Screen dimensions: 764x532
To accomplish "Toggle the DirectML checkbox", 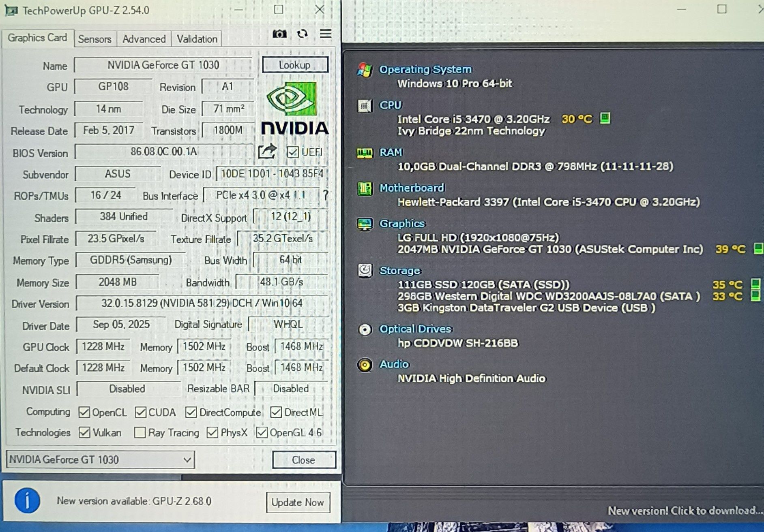I will (276, 412).
